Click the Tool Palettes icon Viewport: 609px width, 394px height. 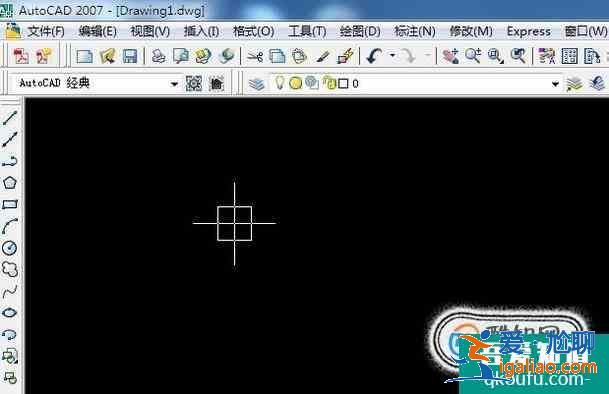coord(592,57)
